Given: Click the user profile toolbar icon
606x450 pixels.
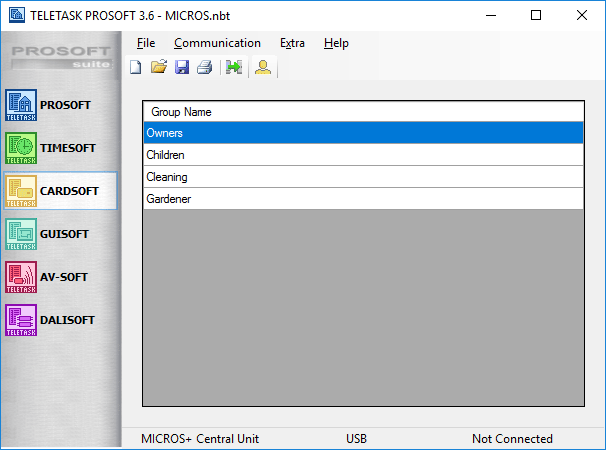Looking at the screenshot, I should (262, 68).
